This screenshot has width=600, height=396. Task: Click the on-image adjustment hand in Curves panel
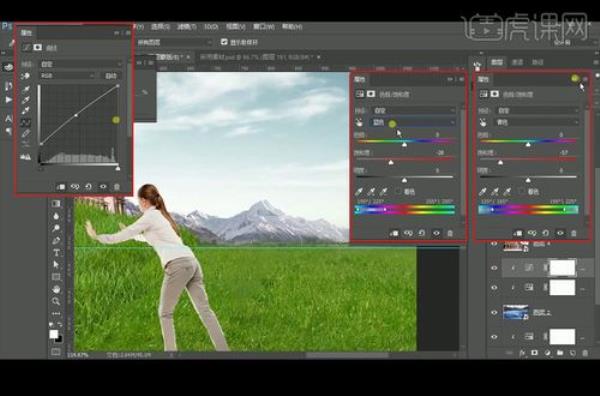26,76
